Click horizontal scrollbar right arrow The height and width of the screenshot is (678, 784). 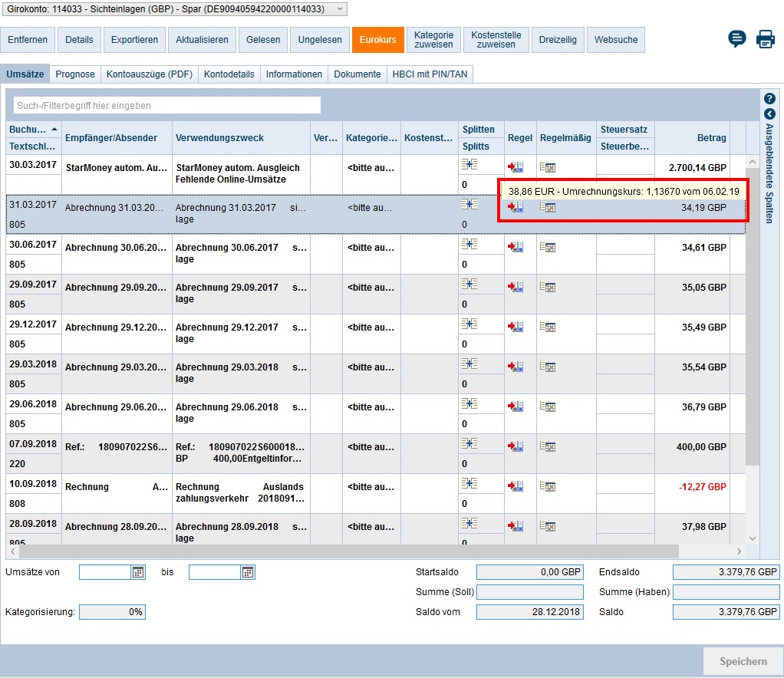point(740,551)
